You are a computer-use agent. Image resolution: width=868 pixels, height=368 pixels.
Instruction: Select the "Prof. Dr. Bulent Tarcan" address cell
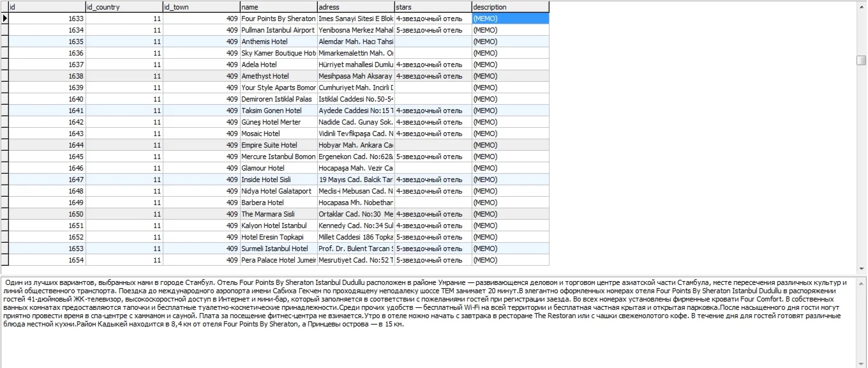[x=355, y=249]
